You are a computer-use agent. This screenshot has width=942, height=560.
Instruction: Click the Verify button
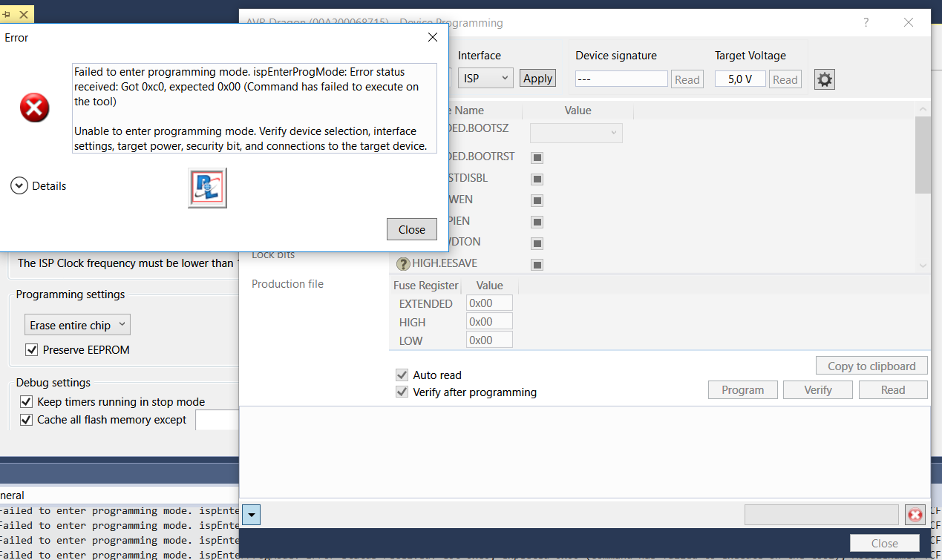[818, 390]
